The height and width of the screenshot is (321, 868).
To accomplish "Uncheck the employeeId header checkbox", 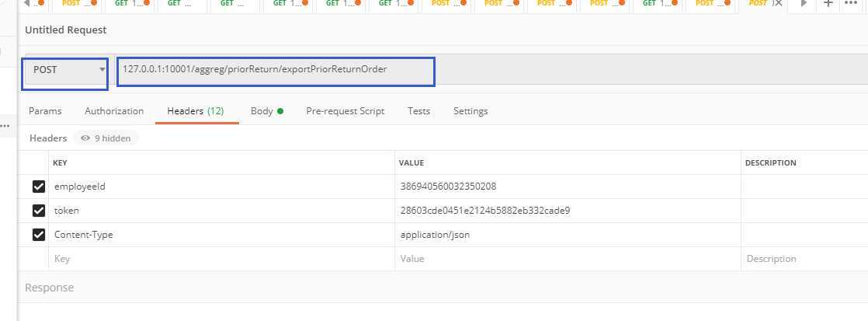I will [39, 187].
